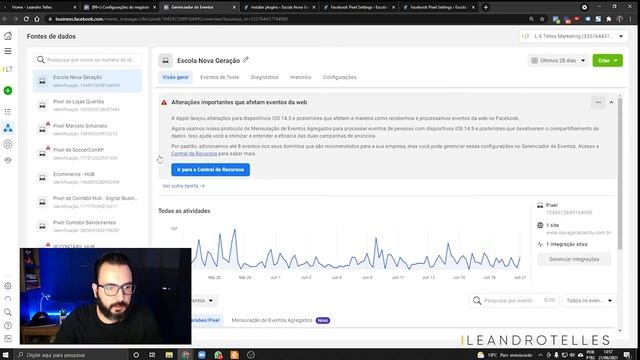Reload the page with browser refresh icon
This screenshot has height=360, width=640.
[26, 19]
